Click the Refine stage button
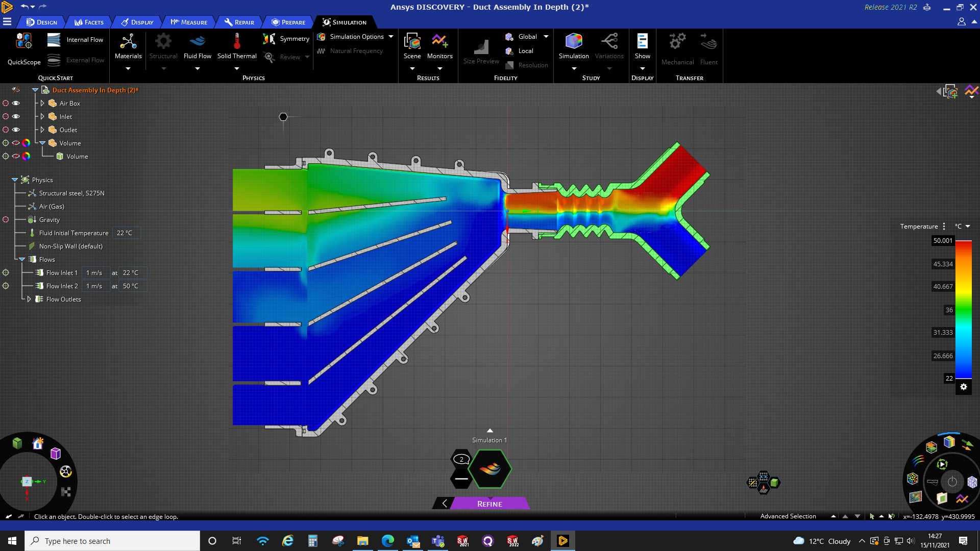Screen dimensions: 980x551 [x=489, y=504]
